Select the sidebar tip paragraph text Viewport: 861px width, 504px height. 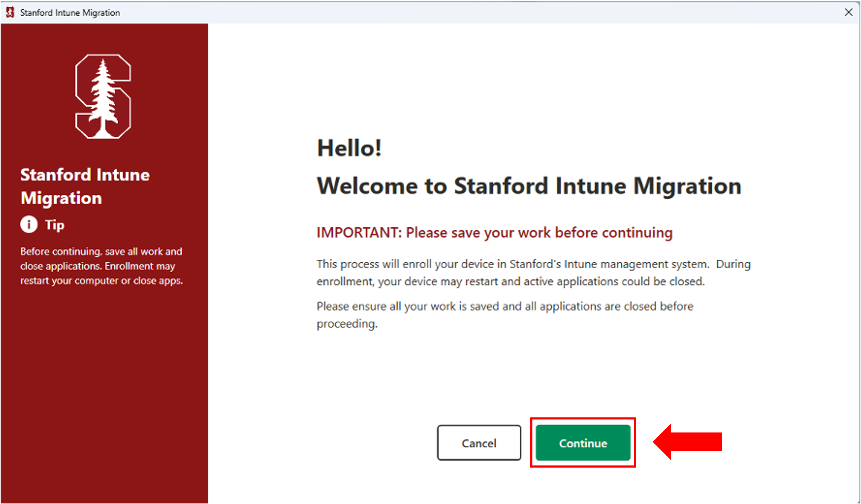pyautogui.click(x=101, y=266)
